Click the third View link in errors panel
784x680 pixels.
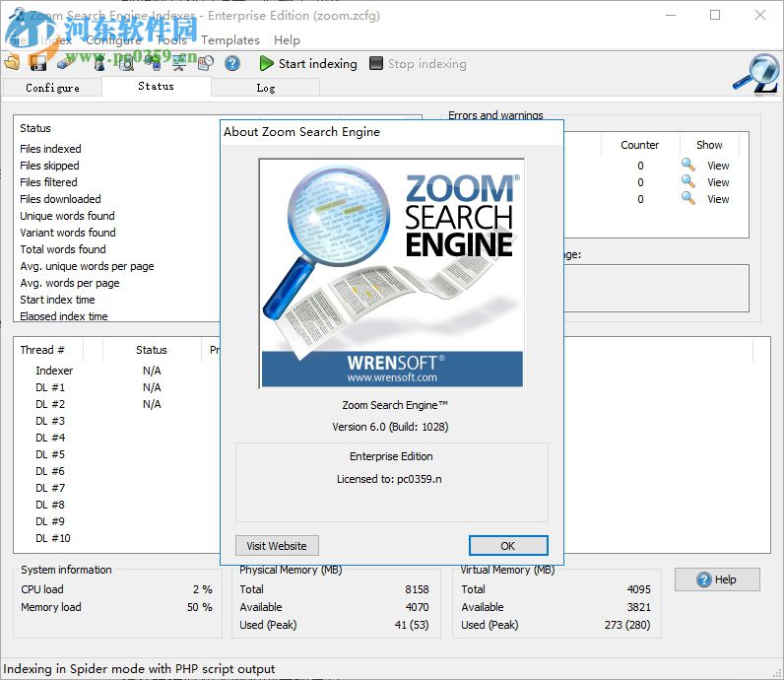718,199
